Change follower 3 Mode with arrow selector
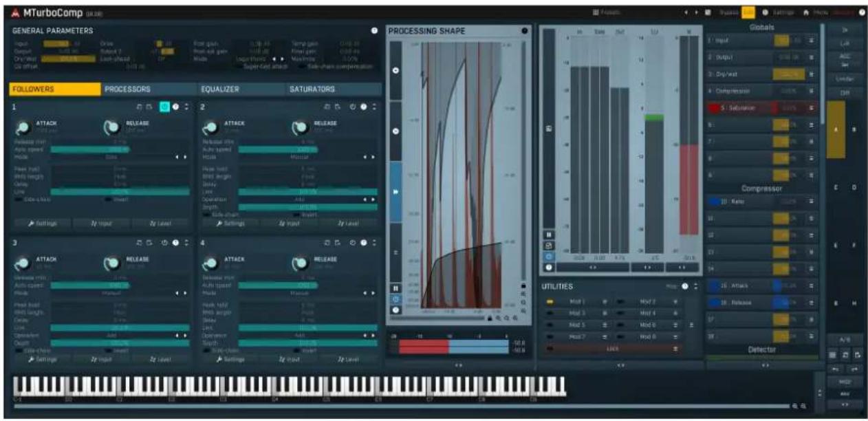This screenshot has width=868, height=421. click(x=182, y=293)
